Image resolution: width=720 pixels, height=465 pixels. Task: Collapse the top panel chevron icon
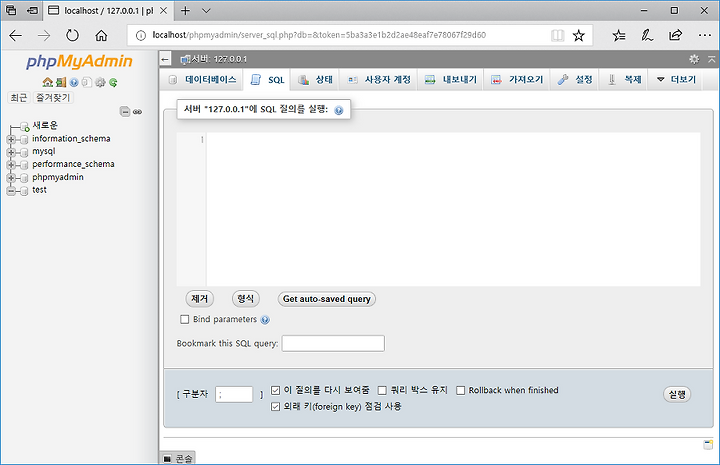click(x=712, y=59)
